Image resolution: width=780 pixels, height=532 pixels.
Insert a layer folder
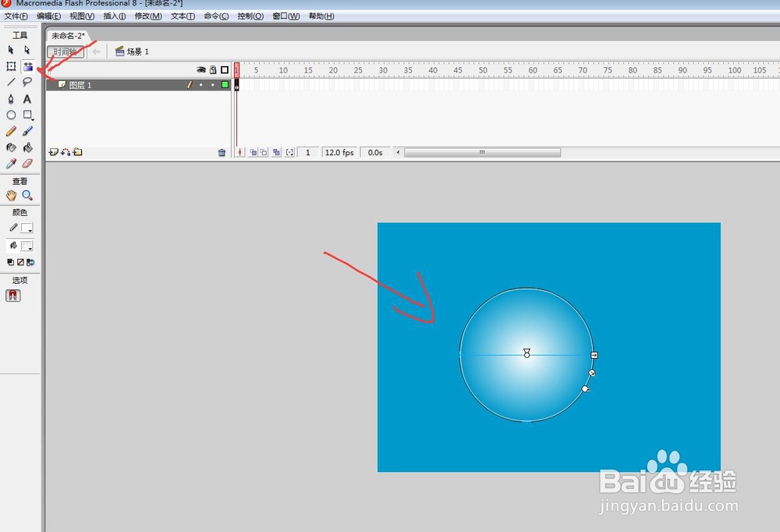pos(77,152)
